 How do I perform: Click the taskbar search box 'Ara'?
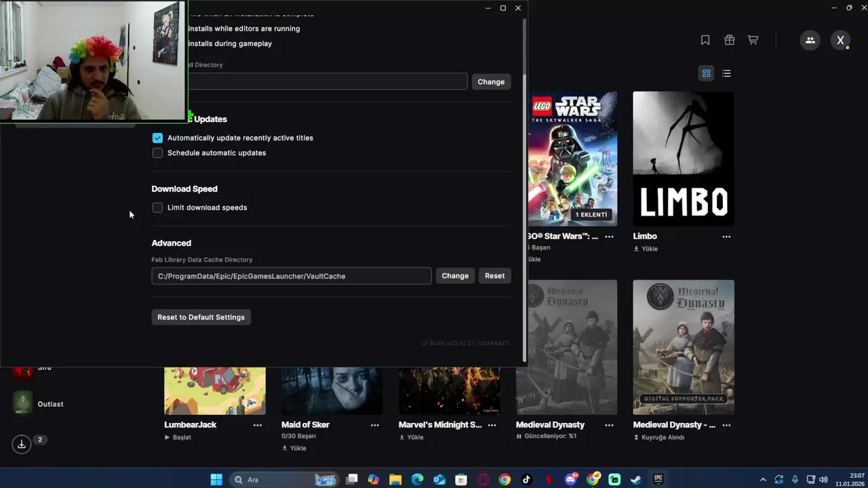point(285,480)
